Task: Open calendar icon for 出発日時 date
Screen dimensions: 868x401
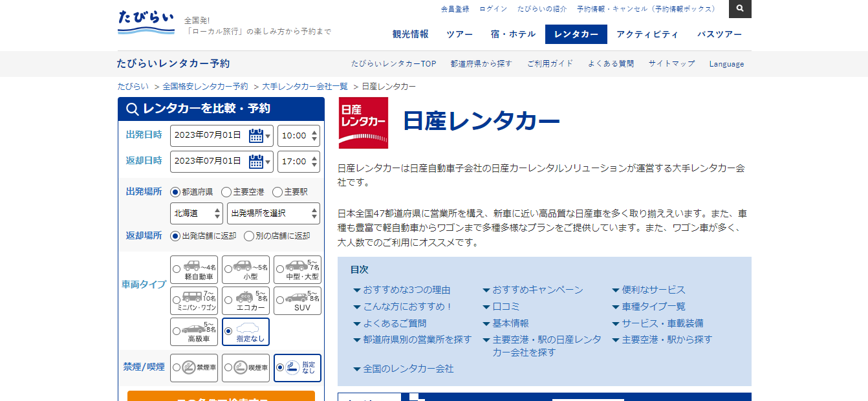Action: point(256,136)
